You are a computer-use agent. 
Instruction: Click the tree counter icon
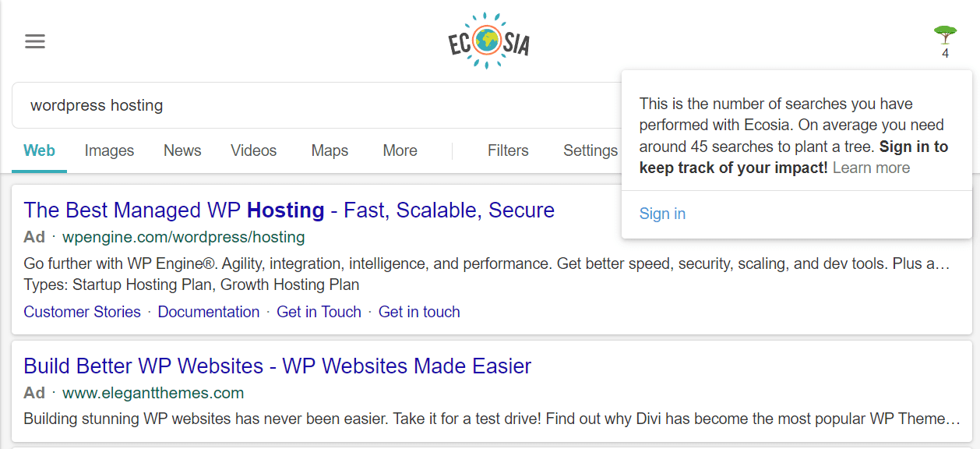[944, 35]
